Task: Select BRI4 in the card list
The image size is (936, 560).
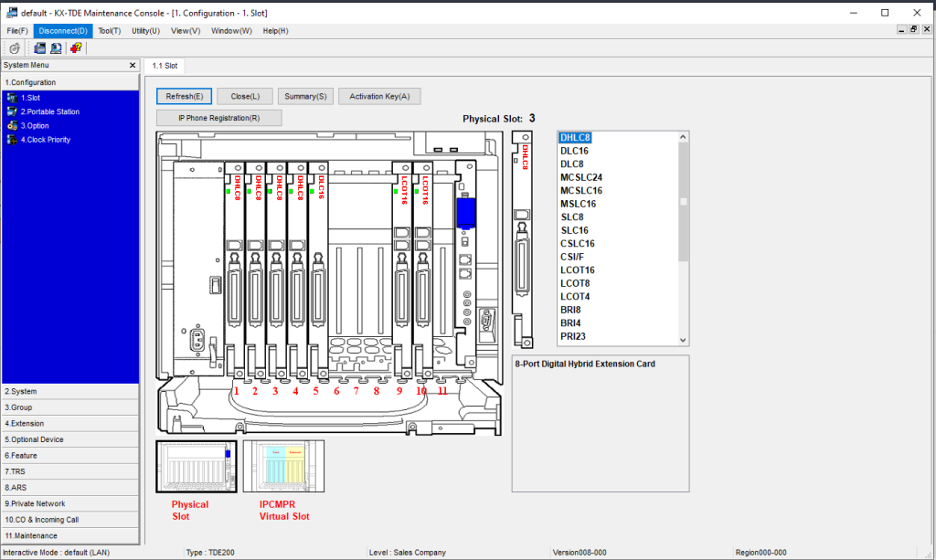Action: point(570,323)
